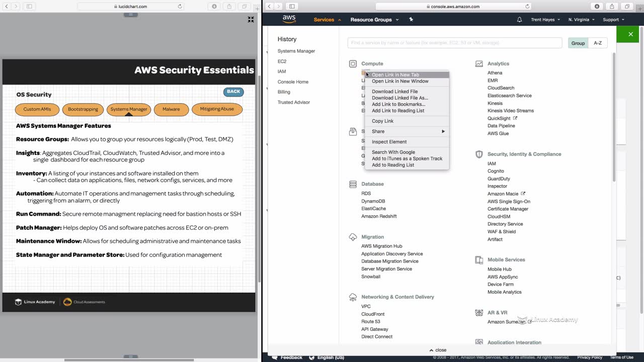Screen dimensions: 644x362
Task: Collapse the services panel with close
Action: pos(438,350)
